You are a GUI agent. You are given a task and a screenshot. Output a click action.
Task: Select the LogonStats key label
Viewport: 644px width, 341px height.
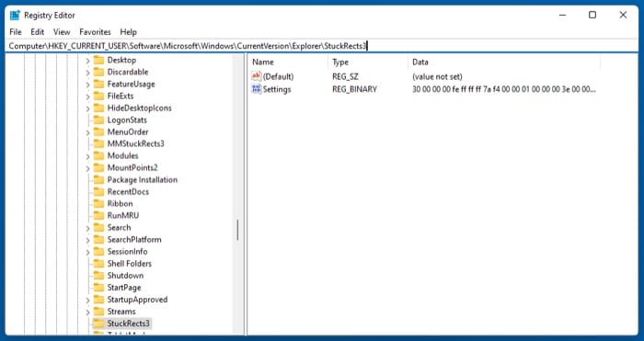(x=127, y=119)
